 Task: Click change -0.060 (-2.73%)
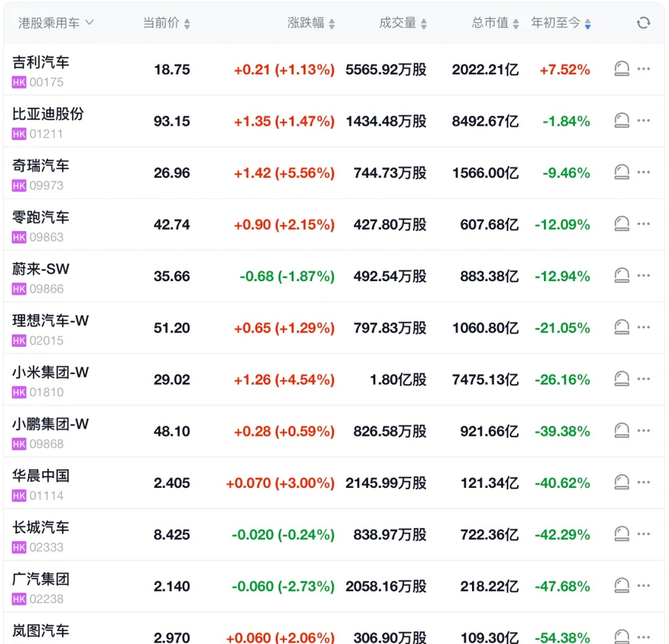point(283,586)
